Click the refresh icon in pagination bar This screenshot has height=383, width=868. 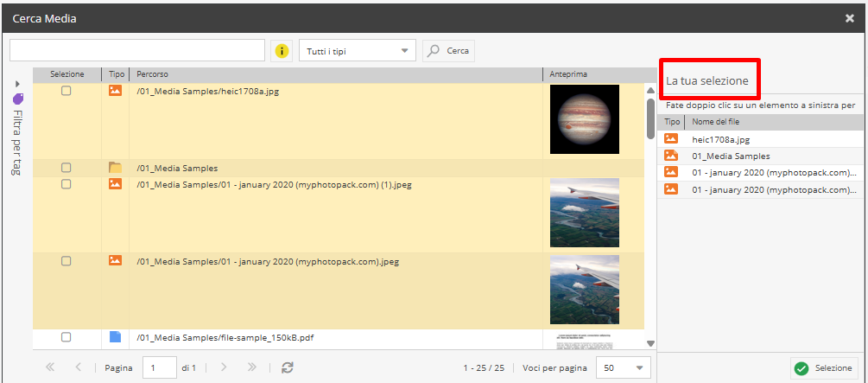(x=288, y=367)
